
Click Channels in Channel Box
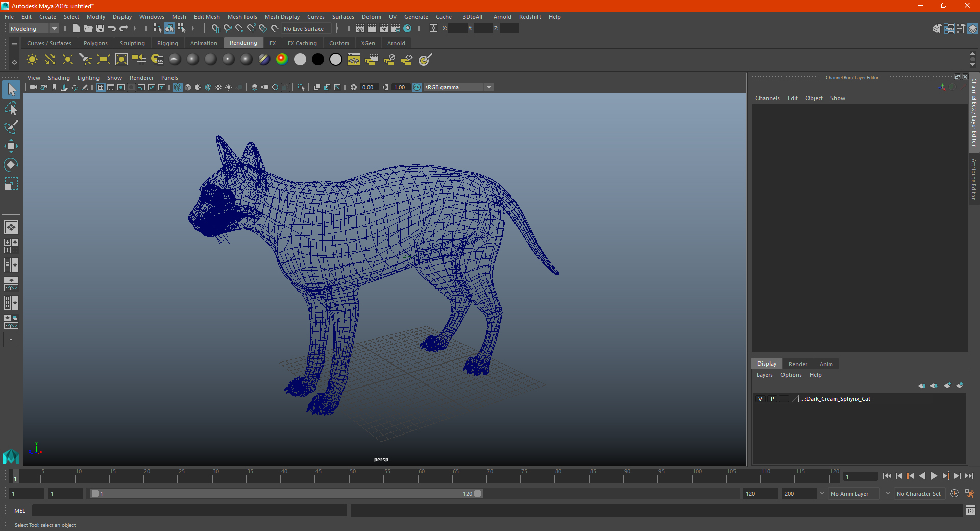pyautogui.click(x=767, y=98)
